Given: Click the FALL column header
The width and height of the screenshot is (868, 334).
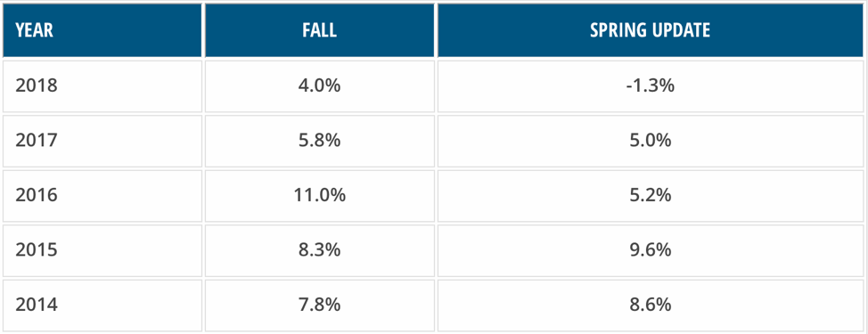Looking at the screenshot, I should click(x=320, y=30).
